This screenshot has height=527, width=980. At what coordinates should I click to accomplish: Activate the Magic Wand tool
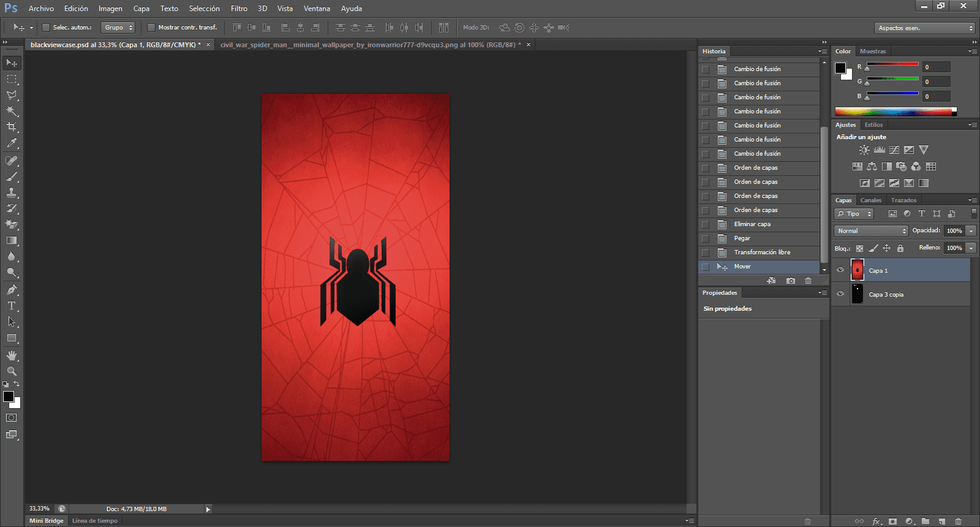point(12,111)
